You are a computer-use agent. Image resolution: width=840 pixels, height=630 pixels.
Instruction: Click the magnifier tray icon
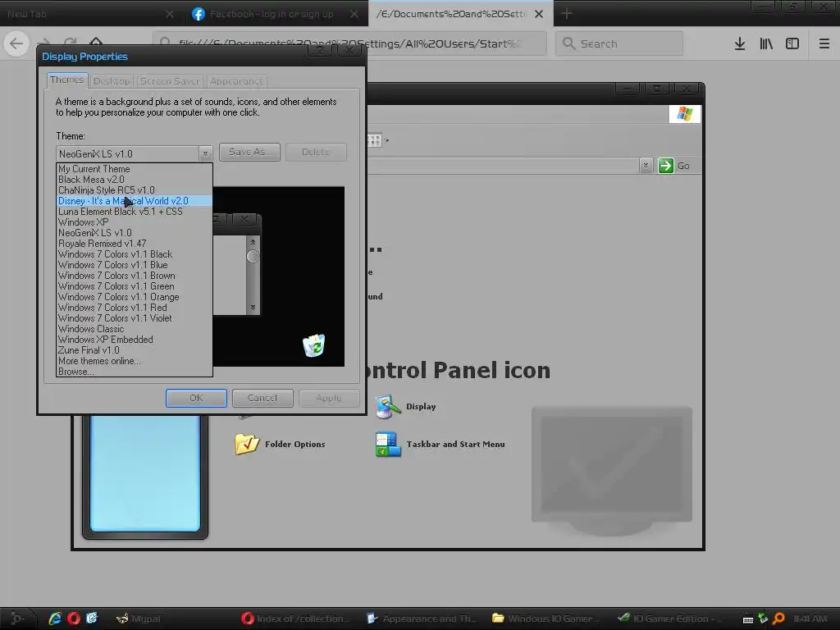click(x=778, y=619)
